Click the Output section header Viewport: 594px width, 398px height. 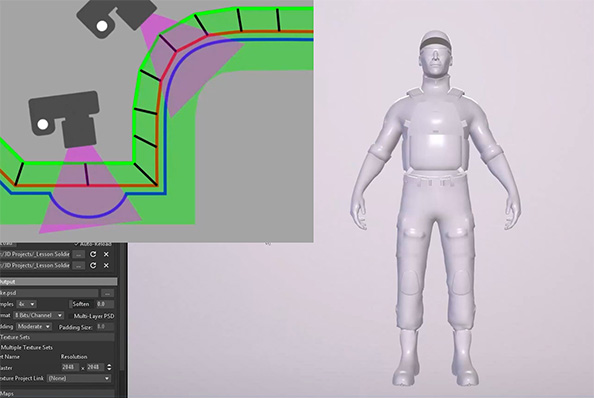coord(58,282)
